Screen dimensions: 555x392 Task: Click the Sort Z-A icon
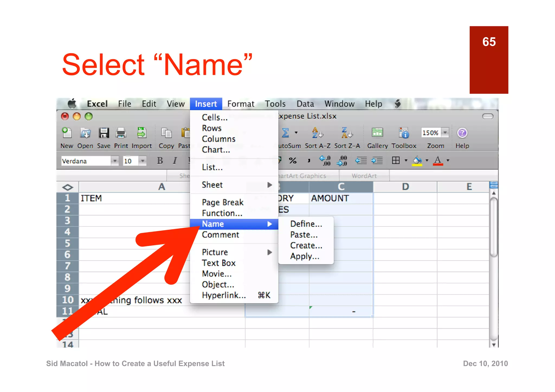347,133
